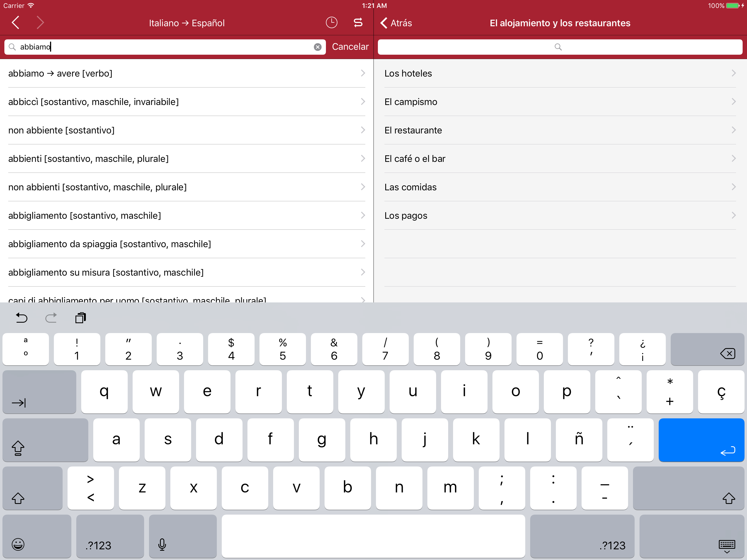Swap translation direction Italiano Español
The image size is (747, 560).
point(358,23)
